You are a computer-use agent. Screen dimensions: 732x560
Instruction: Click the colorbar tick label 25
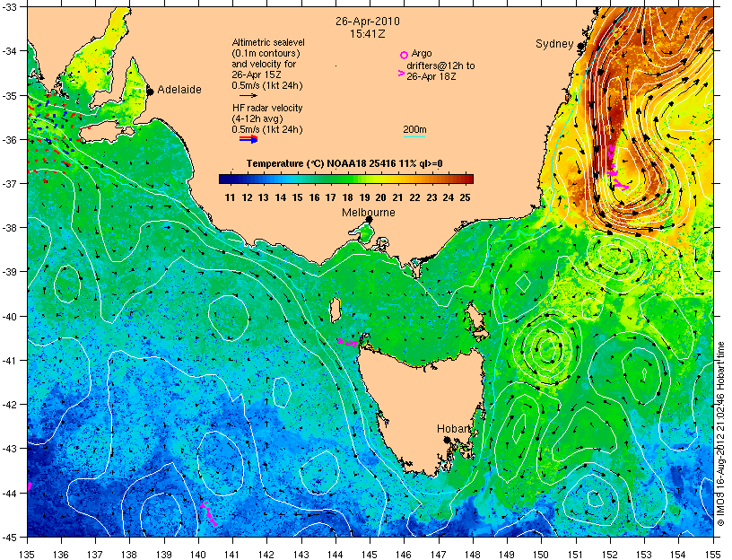[465, 197]
